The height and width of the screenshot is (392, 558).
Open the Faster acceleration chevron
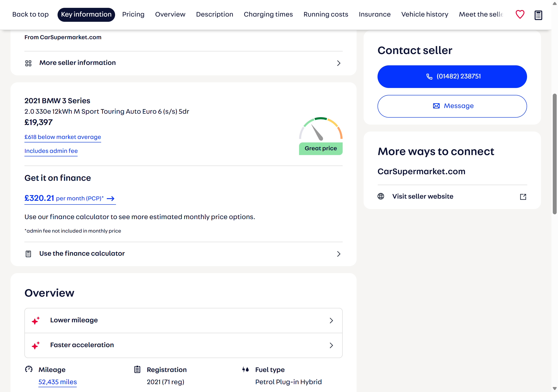(x=331, y=345)
